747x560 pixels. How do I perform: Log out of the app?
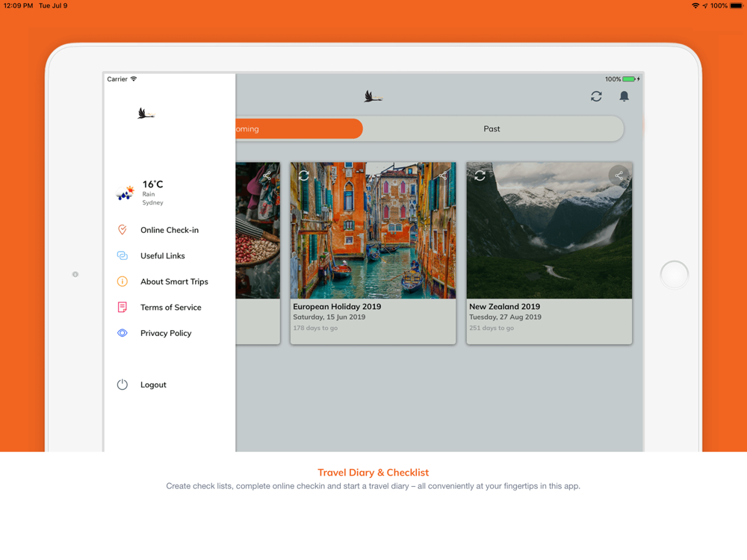(x=153, y=385)
